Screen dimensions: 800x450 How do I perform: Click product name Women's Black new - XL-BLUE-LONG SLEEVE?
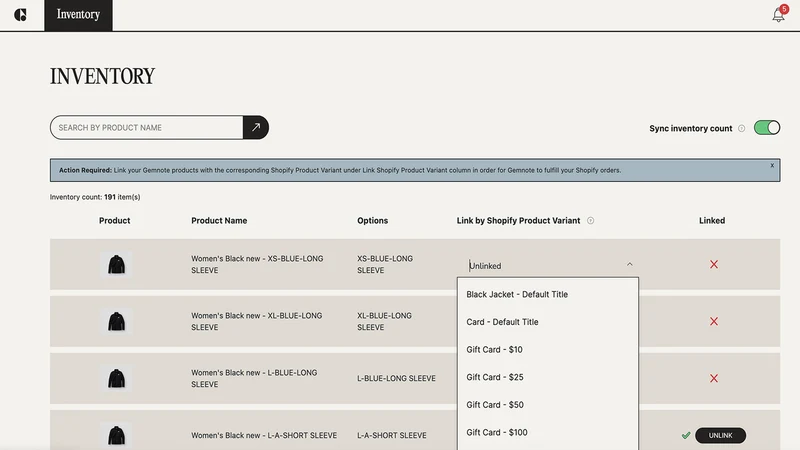pyautogui.click(x=257, y=321)
